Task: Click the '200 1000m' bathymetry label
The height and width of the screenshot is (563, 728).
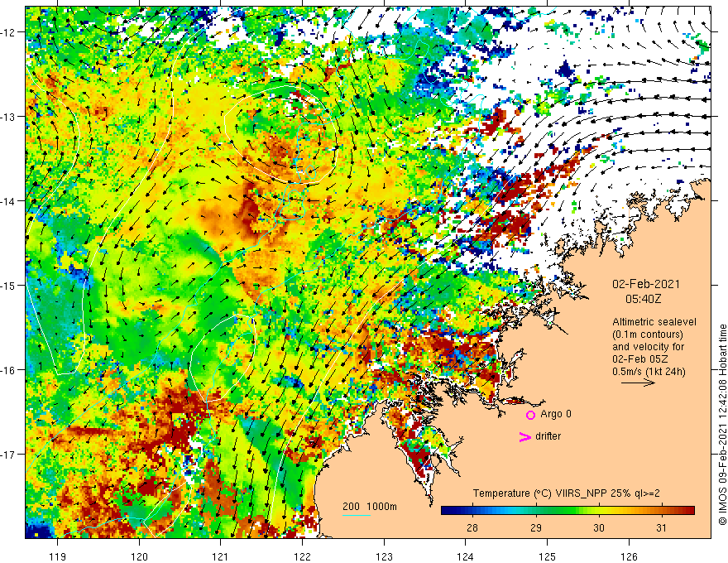Action: (370, 507)
